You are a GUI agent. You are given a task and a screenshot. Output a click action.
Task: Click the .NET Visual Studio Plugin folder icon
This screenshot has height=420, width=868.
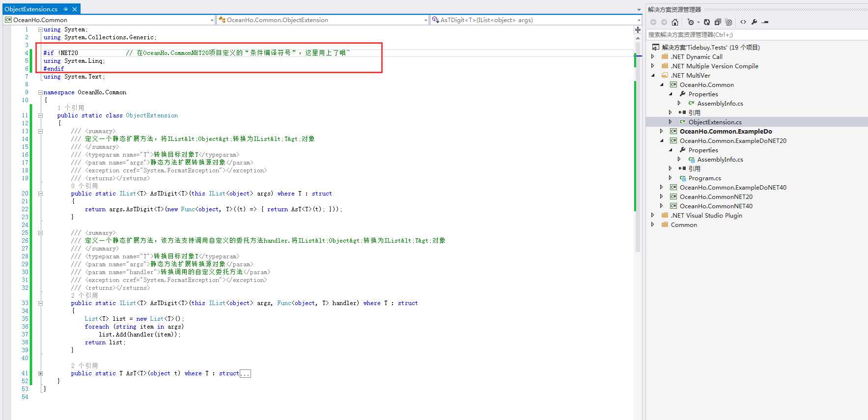[665, 215]
